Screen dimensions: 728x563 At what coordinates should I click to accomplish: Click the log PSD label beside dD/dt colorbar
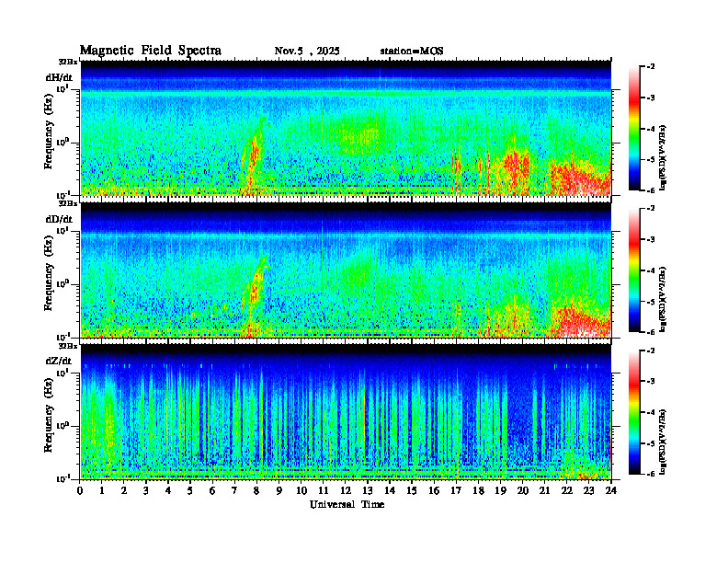point(664,299)
